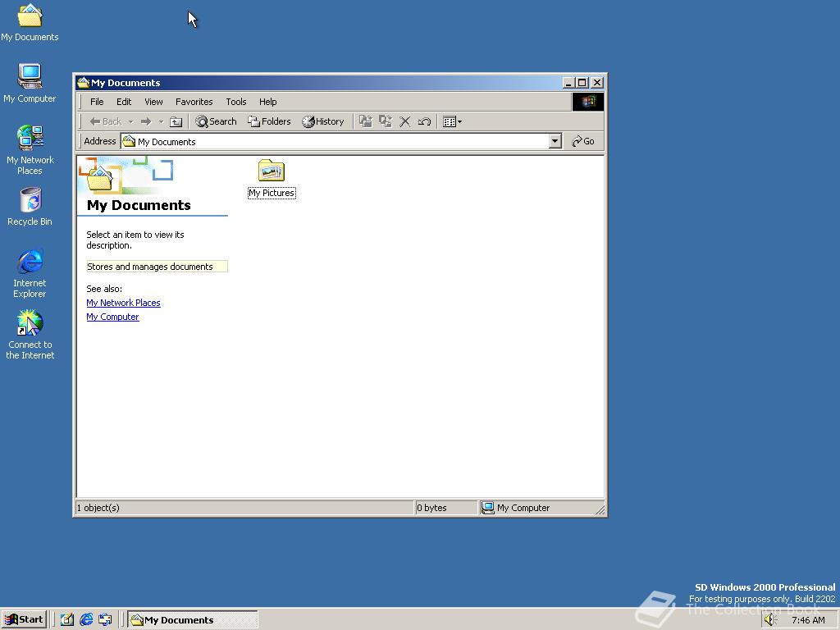Screen dimensions: 840x630
Task: Click the Forward arrow button
Action: click(x=146, y=121)
